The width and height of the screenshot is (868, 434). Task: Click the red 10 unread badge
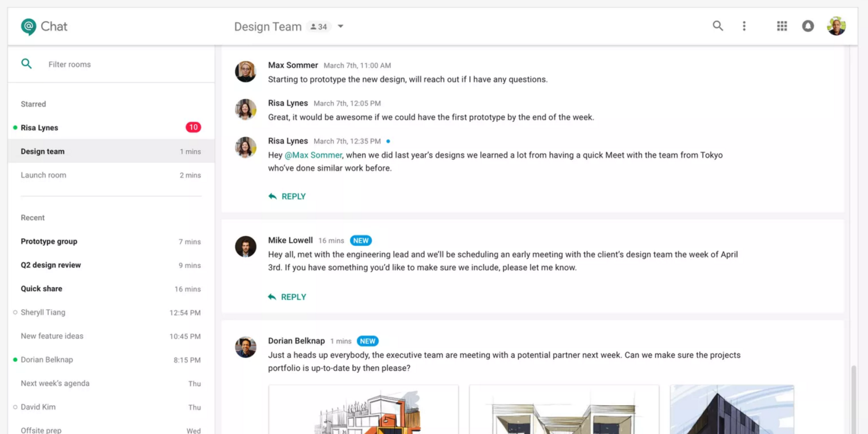click(x=193, y=127)
